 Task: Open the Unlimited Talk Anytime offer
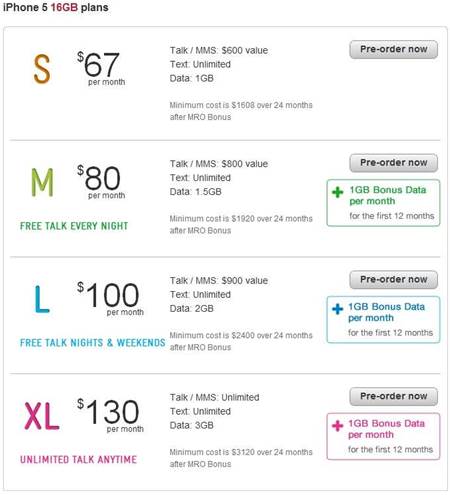(78, 459)
